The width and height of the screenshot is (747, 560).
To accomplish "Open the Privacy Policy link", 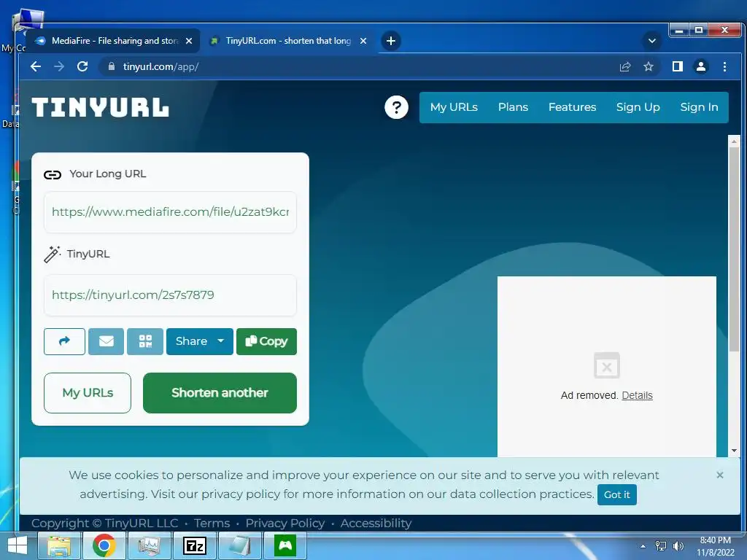I will point(285,524).
